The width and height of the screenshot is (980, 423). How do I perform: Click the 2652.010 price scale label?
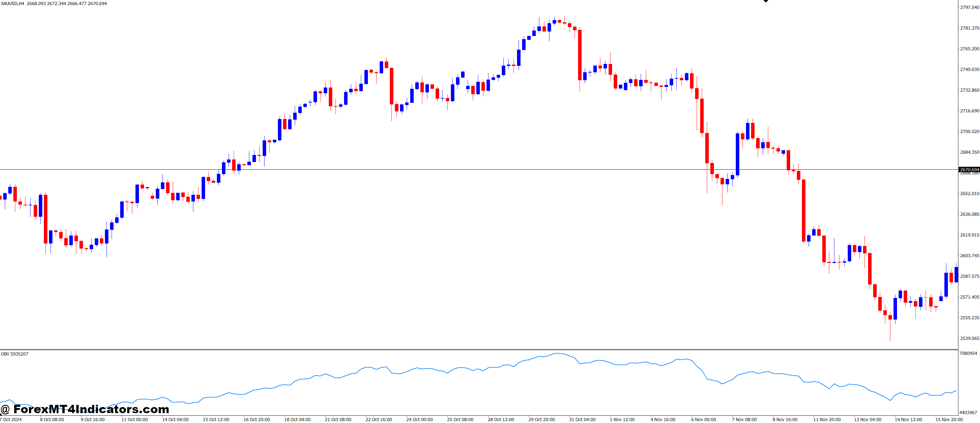[969, 194]
